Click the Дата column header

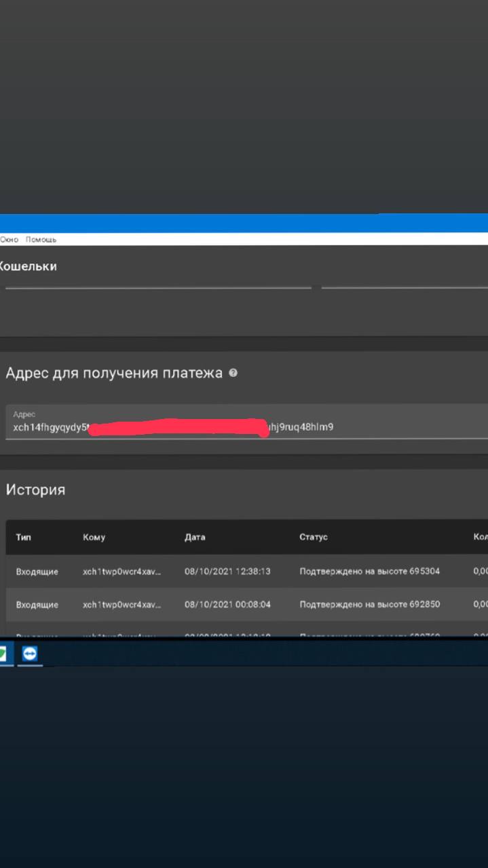click(195, 537)
